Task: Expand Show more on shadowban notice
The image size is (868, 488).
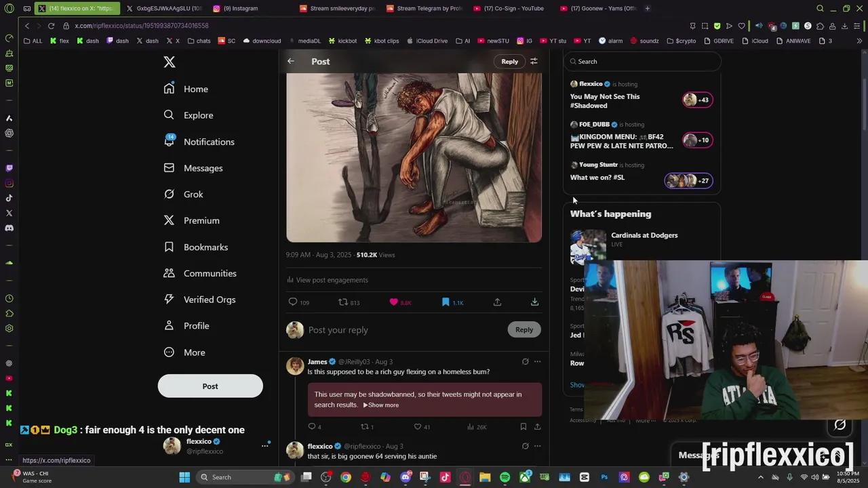Action: point(381,405)
